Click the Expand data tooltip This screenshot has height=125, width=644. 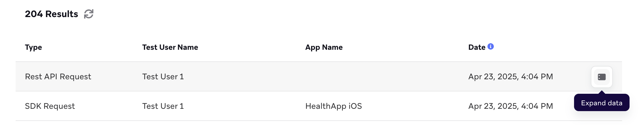[602, 103]
